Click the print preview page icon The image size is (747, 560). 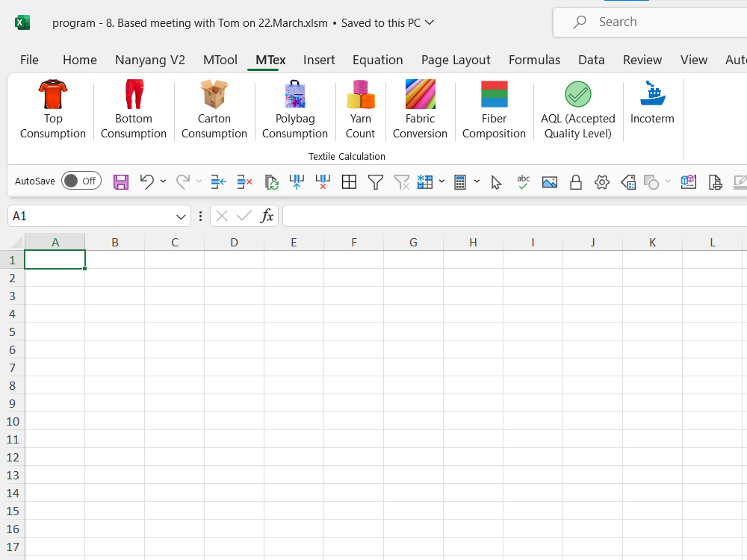[x=715, y=181]
